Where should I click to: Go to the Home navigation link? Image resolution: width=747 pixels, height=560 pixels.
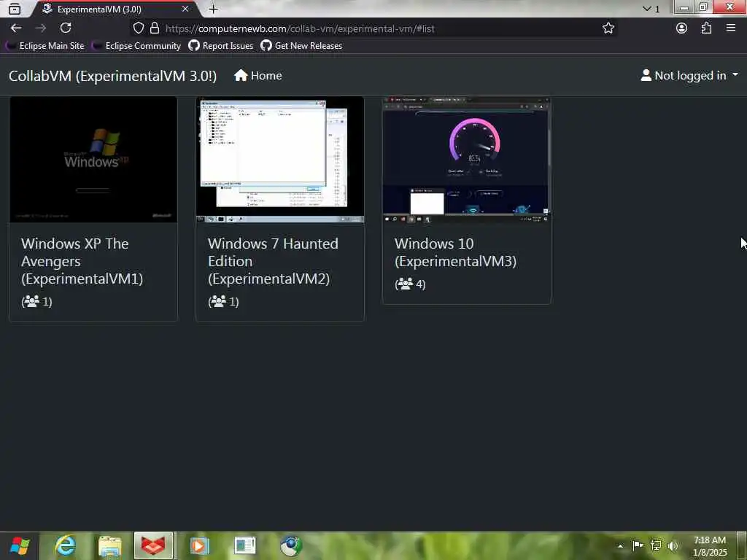[258, 76]
